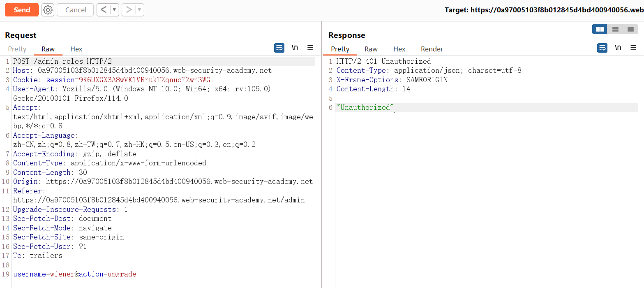Switch to top-bottom split layout

click(615, 29)
